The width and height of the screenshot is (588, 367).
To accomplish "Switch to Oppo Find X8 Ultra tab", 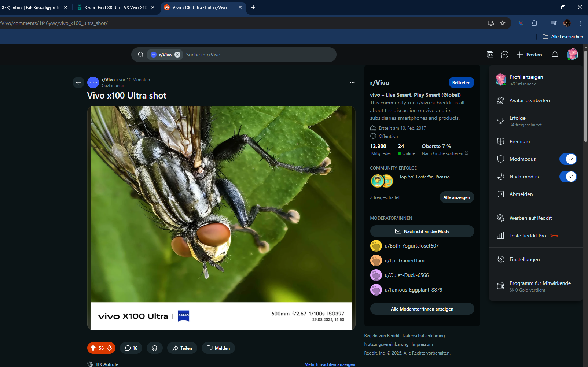I will click(x=115, y=7).
